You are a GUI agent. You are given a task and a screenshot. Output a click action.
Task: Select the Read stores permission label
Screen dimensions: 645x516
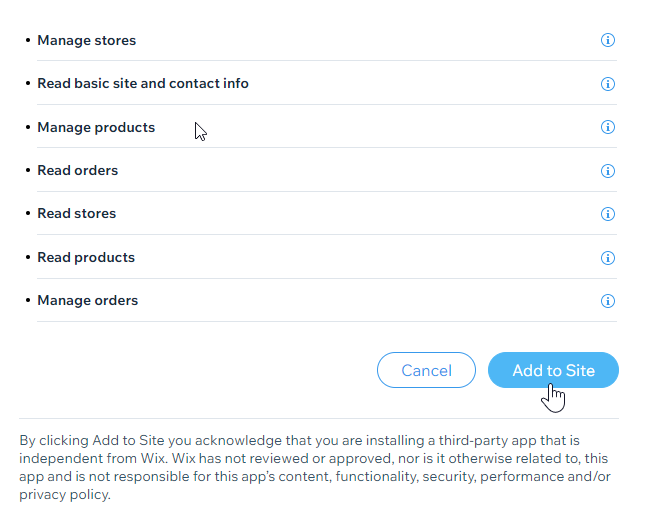(77, 214)
